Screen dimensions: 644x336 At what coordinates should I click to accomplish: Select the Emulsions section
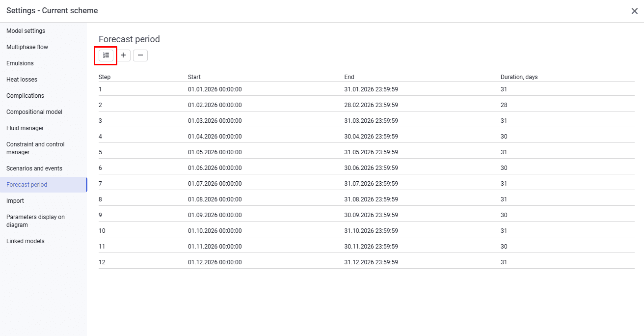[20, 63]
